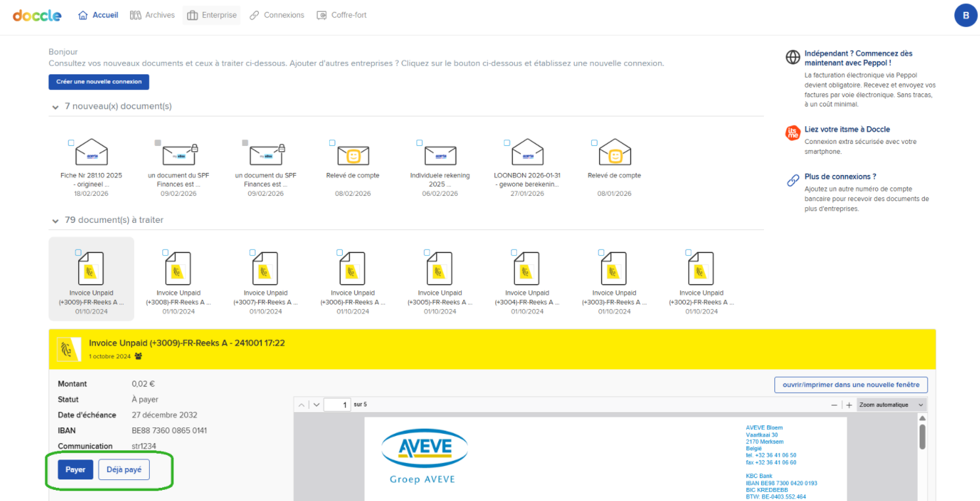Open the LOONBON 2026-01-31 envelope document
The width and height of the screenshot is (980, 501).
coord(527,153)
